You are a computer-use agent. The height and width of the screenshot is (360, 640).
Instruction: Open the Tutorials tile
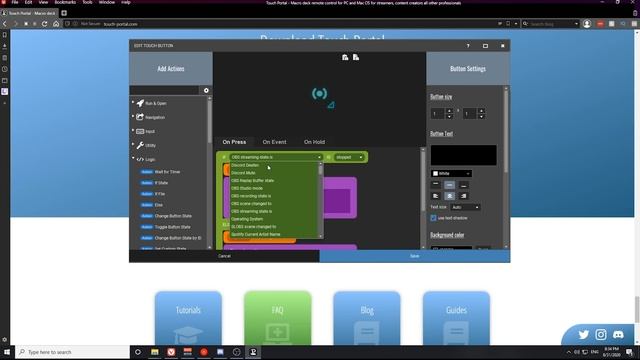(188, 318)
